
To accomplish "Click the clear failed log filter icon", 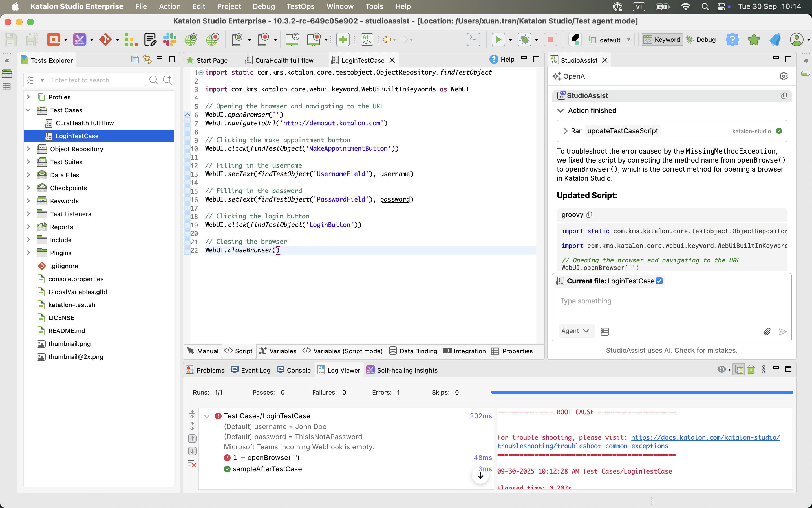I will point(192,464).
